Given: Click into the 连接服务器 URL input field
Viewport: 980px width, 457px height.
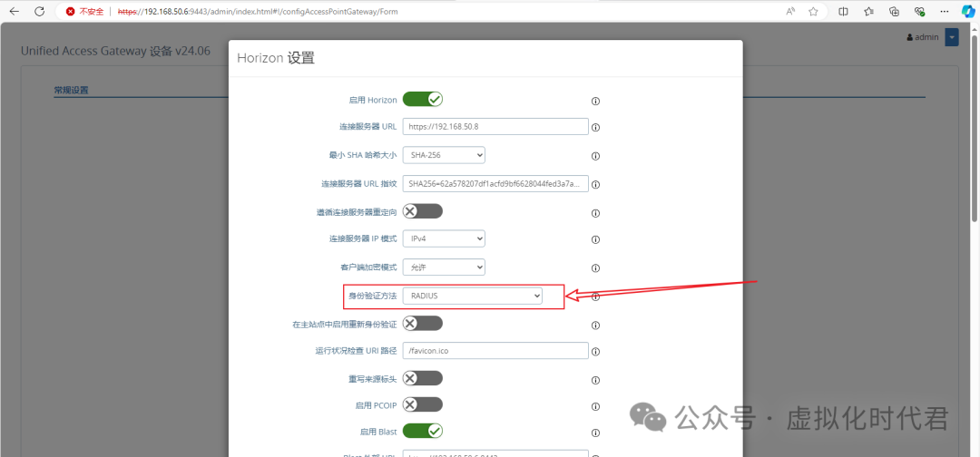Looking at the screenshot, I should tap(495, 126).
